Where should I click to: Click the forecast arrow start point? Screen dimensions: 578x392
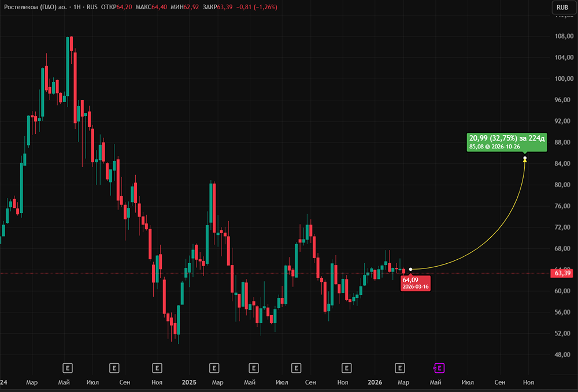click(x=410, y=270)
